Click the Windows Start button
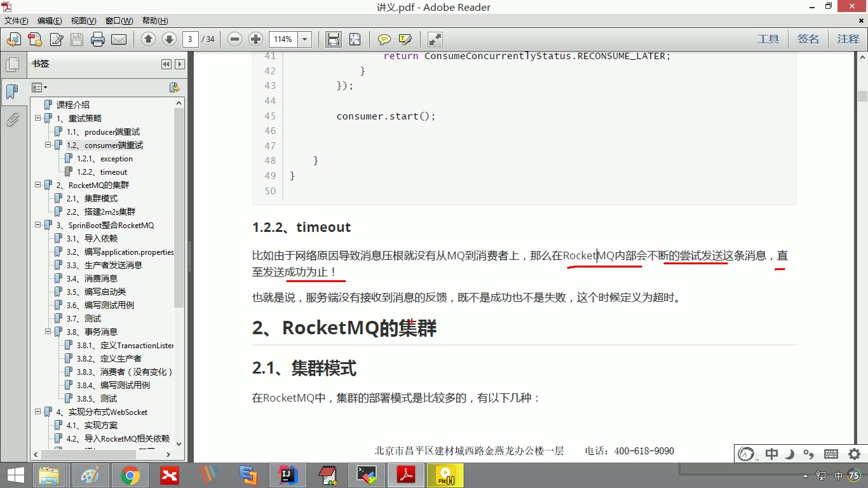The height and width of the screenshot is (488, 868). pyautogui.click(x=15, y=475)
